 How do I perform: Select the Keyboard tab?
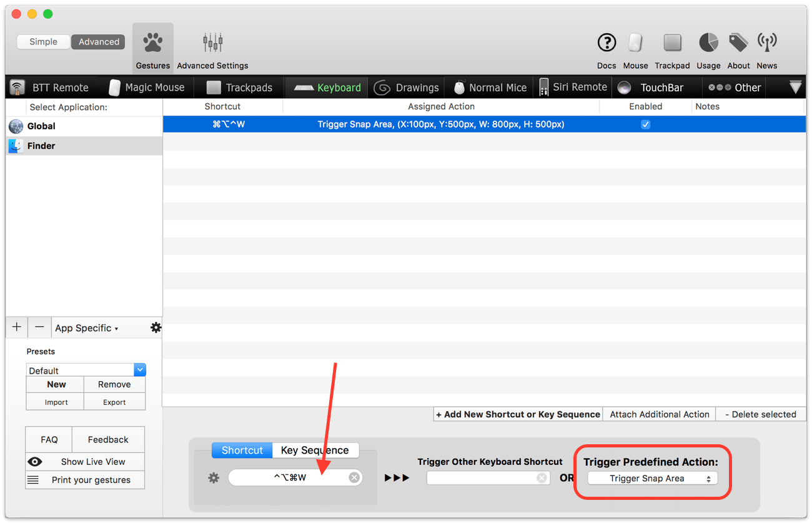(327, 87)
